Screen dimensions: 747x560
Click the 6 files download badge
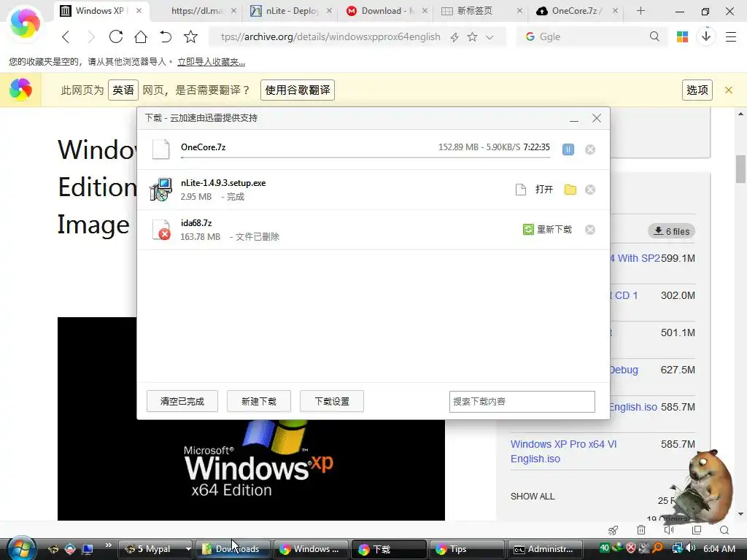point(671,231)
